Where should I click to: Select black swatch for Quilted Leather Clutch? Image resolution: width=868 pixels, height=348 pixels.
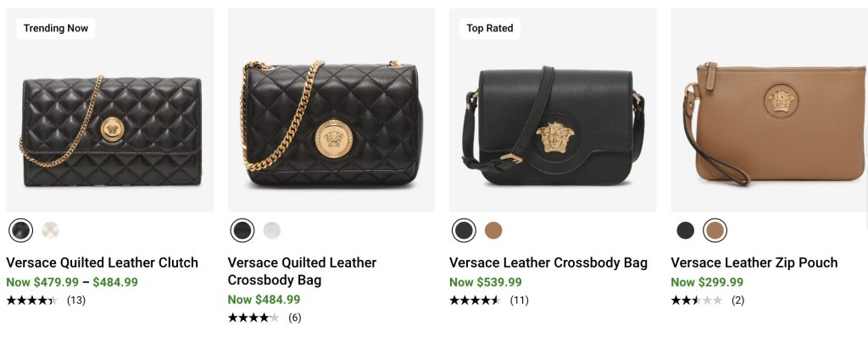tap(20, 229)
